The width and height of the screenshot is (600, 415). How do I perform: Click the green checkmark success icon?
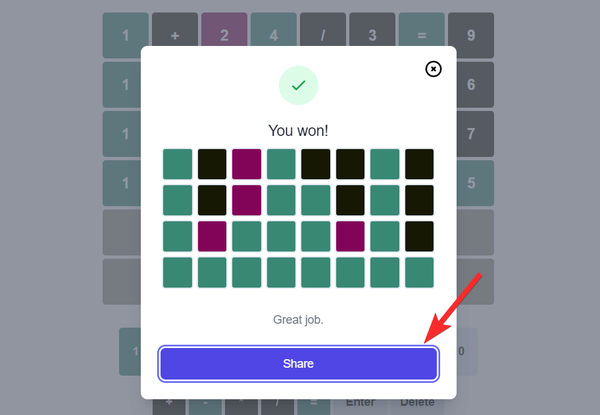click(298, 85)
